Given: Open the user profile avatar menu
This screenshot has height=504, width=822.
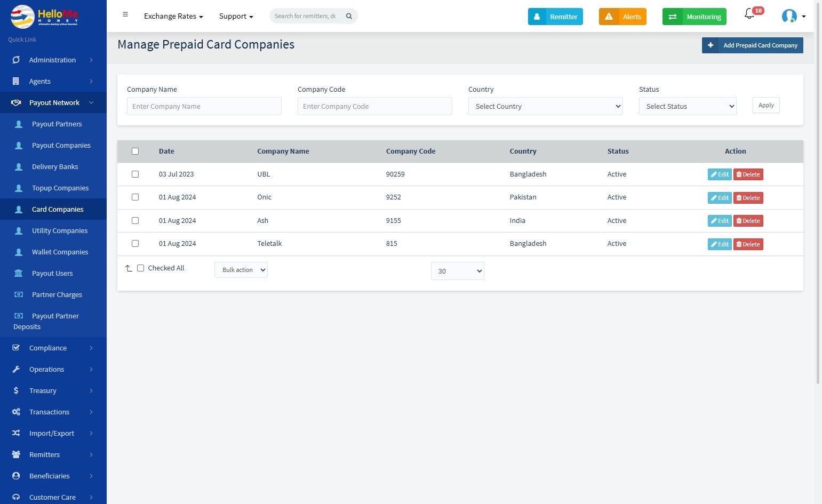Looking at the screenshot, I should tap(793, 16).
